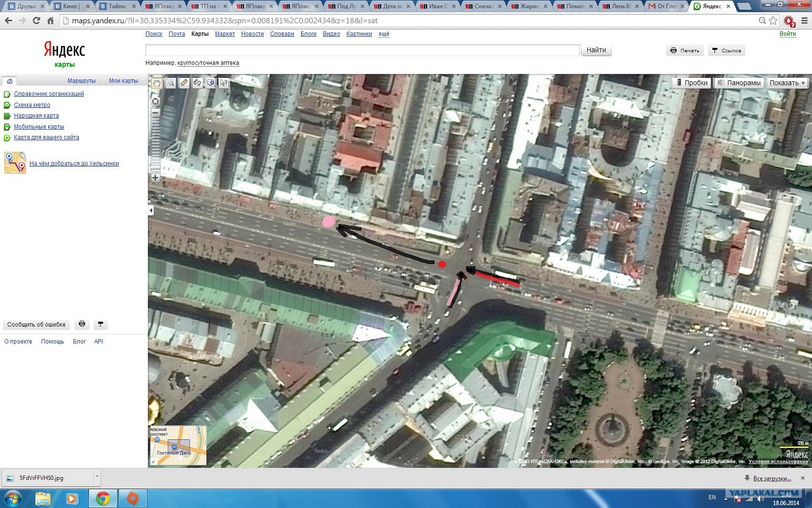Click the mini overview map thumbnail

click(x=178, y=445)
